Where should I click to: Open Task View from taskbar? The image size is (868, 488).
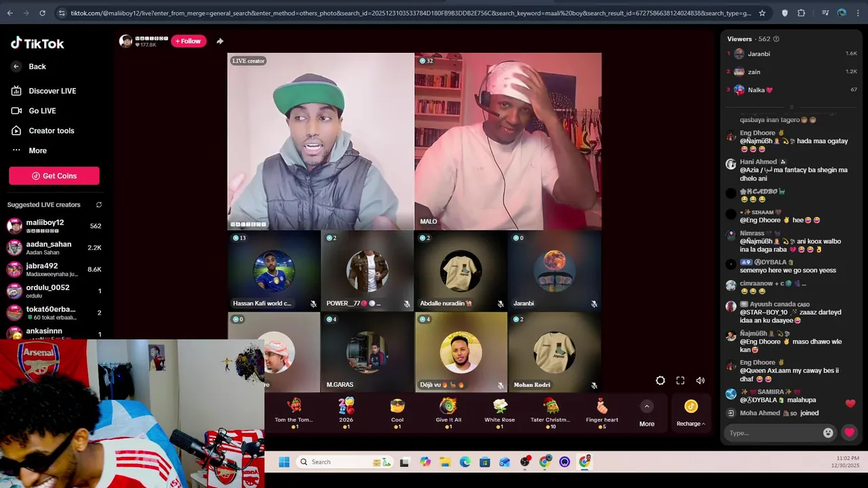tap(404, 462)
